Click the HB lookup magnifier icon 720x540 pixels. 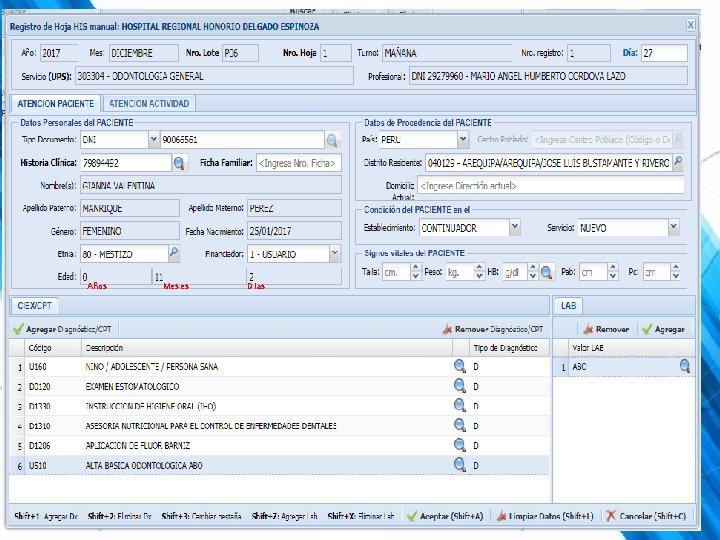click(x=546, y=272)
